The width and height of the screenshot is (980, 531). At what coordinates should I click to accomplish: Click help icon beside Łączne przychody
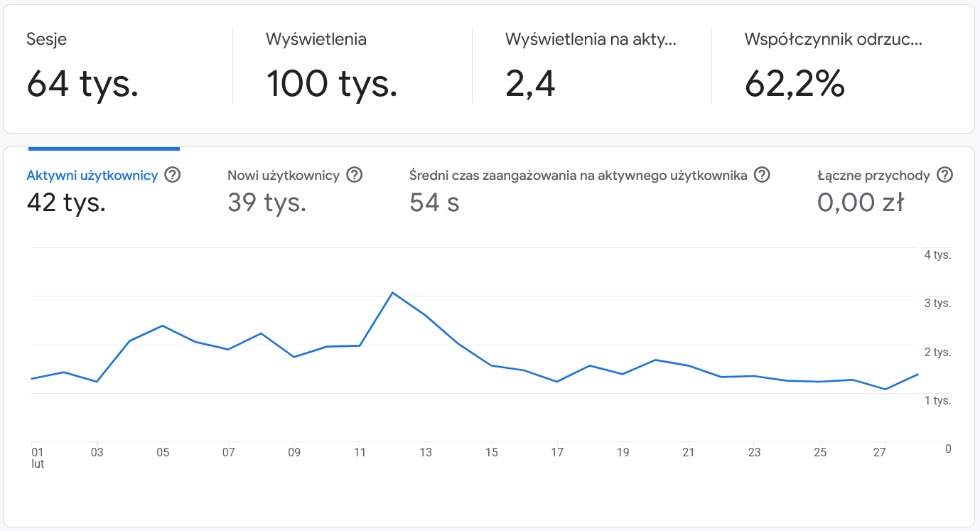coord(944,175)
